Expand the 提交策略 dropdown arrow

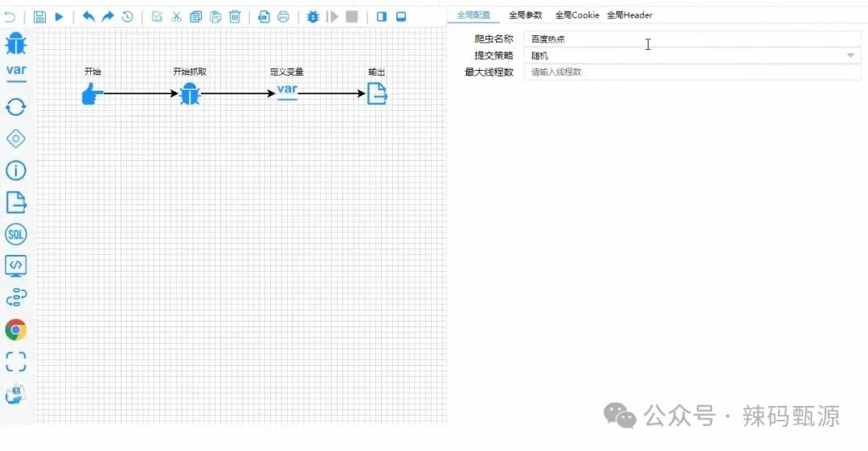pos(850,55)
